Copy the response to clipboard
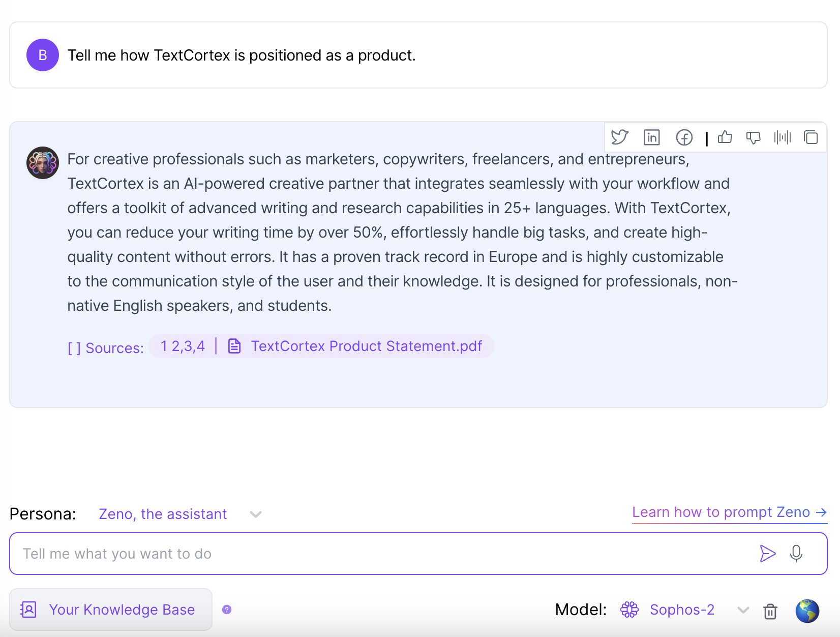Screen dimensions: 840x637 point(811,137)
